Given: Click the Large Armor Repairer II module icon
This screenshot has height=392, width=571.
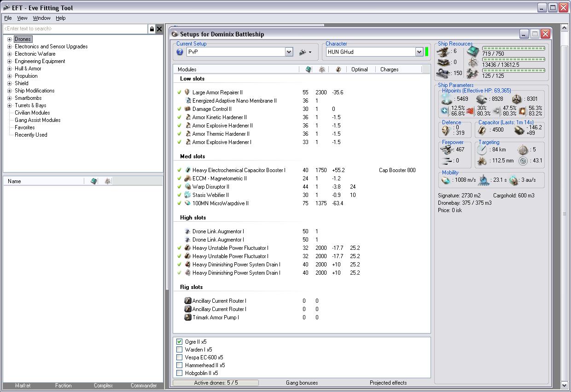Looking at the screenshot, I should click(x=187, y=92).
